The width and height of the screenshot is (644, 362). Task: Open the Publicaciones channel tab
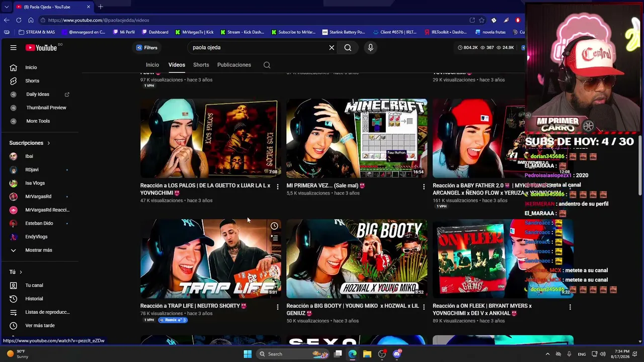(234, 65)
